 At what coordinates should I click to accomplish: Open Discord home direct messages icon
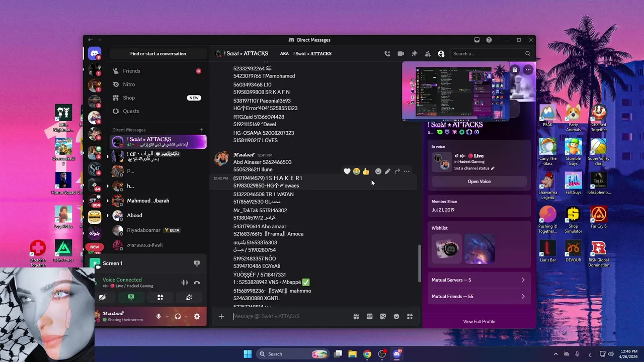pyautogui.click(x=94, y=53)
